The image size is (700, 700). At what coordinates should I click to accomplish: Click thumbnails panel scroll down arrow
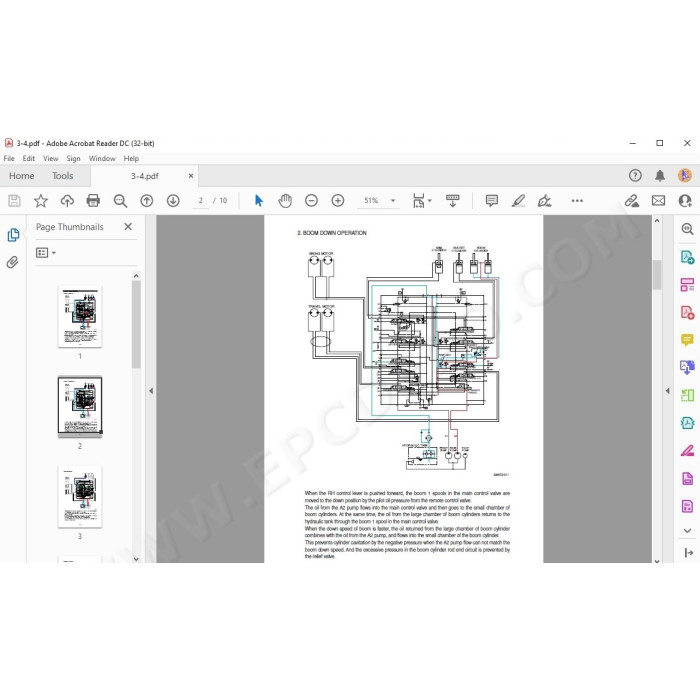point(136,558)
